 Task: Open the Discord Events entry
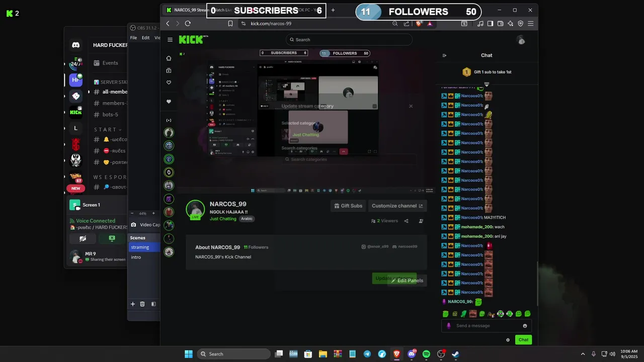click(106, 63)
